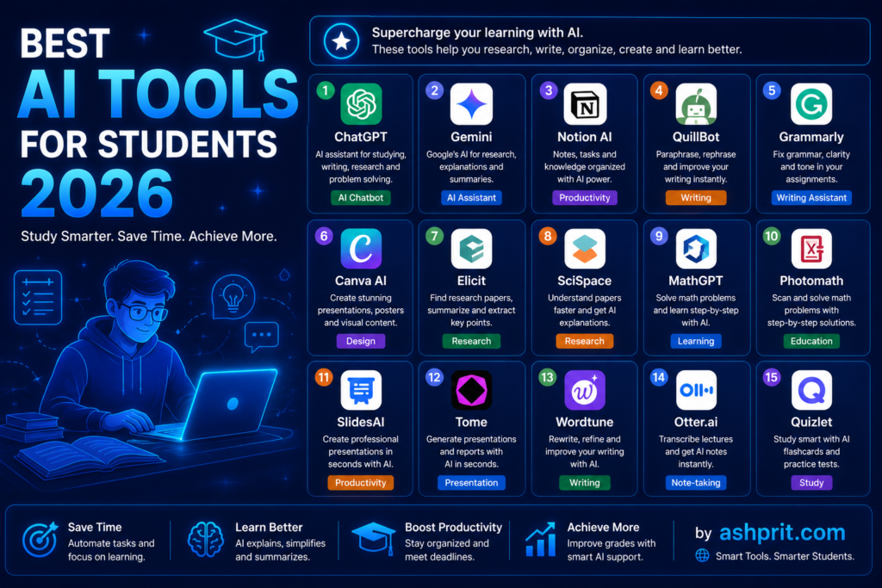Click the Quizlet Q logo icon
This screenshot has width=882, height=588.
coord(811,390)
